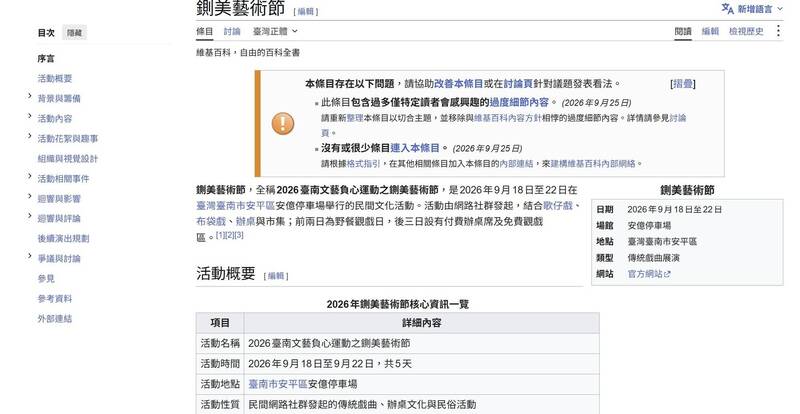Click the table caption 2026年鍘美藝術節核心資訊一覽
The image size is (800, 414).
tap(397, 304)
